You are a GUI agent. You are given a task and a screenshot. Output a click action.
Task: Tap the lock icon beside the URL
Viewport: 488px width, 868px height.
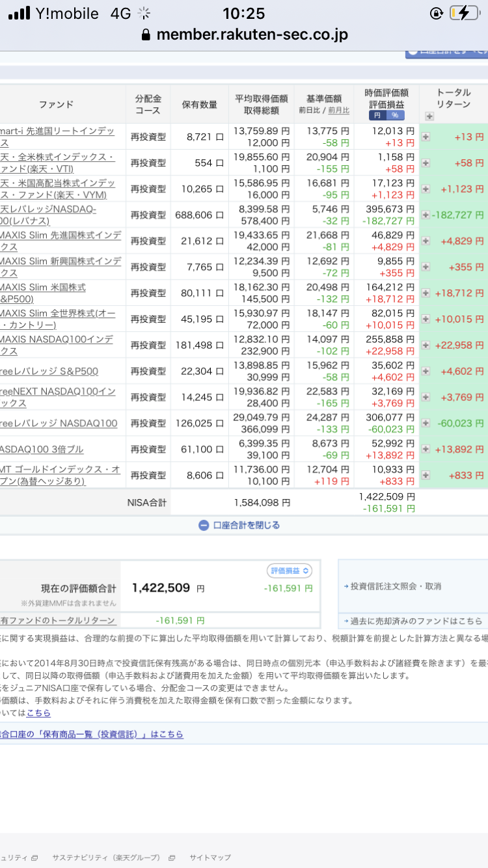(146, 34)
